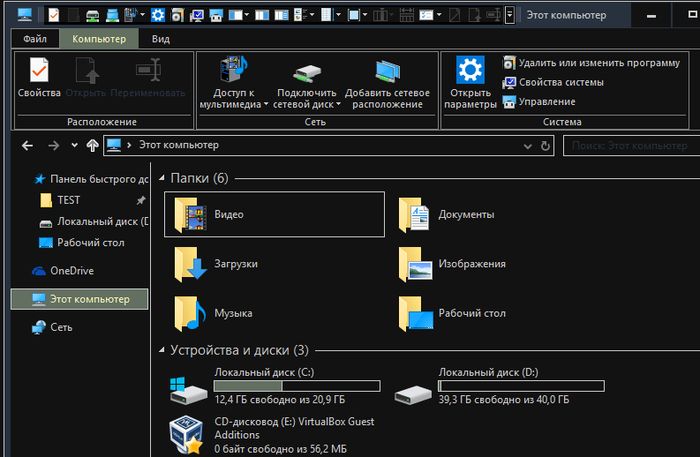Click Свойства системы button

[x=560, y=82]
